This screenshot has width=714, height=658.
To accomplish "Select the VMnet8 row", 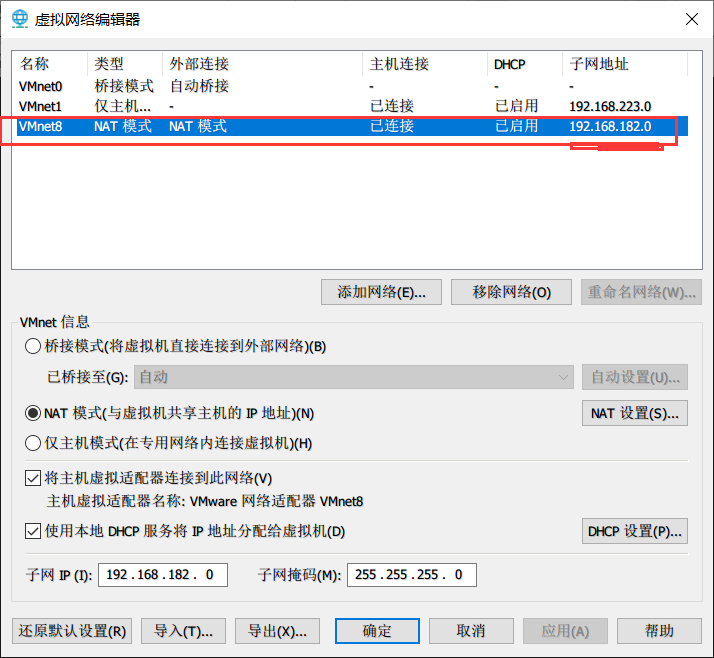I will 352,126.
